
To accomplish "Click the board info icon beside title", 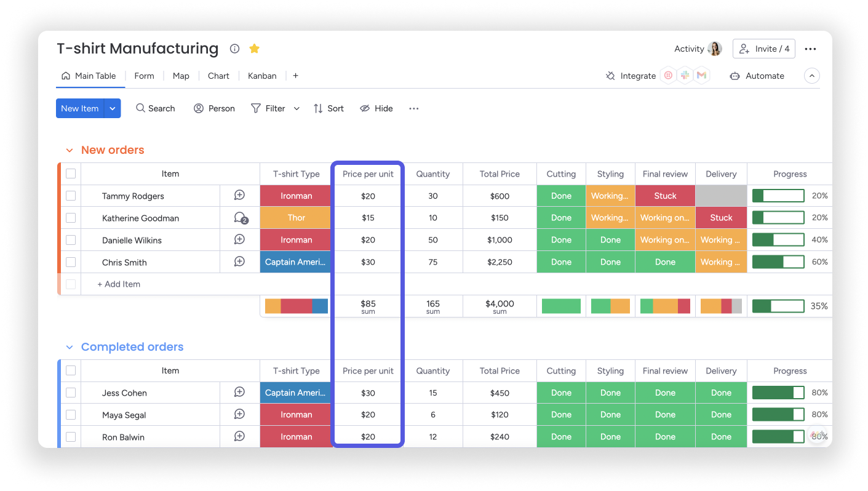I will (234, 49).
